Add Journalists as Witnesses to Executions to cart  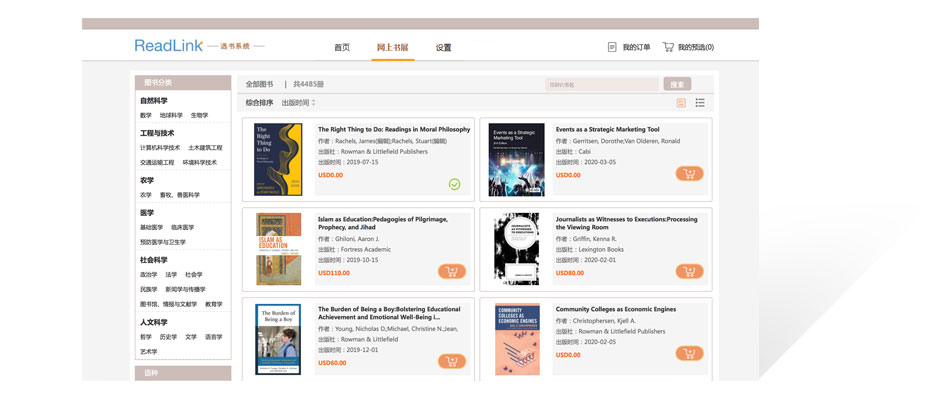690,272
